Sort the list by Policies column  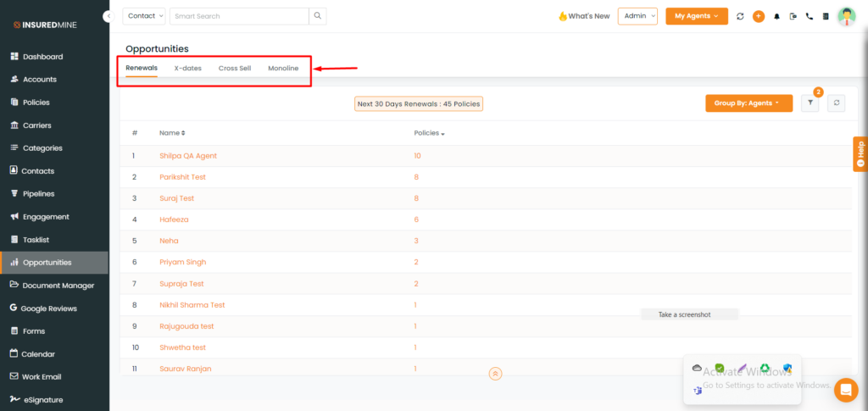pos(429,133)
